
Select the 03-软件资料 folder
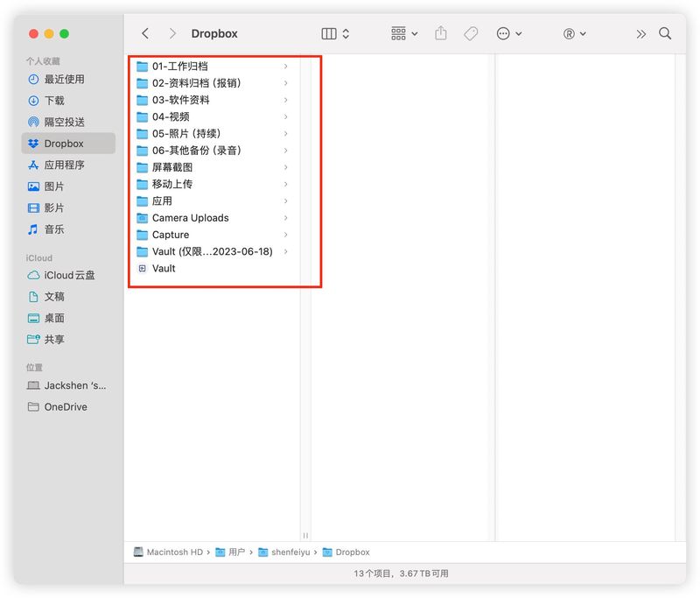click(213, 100)
